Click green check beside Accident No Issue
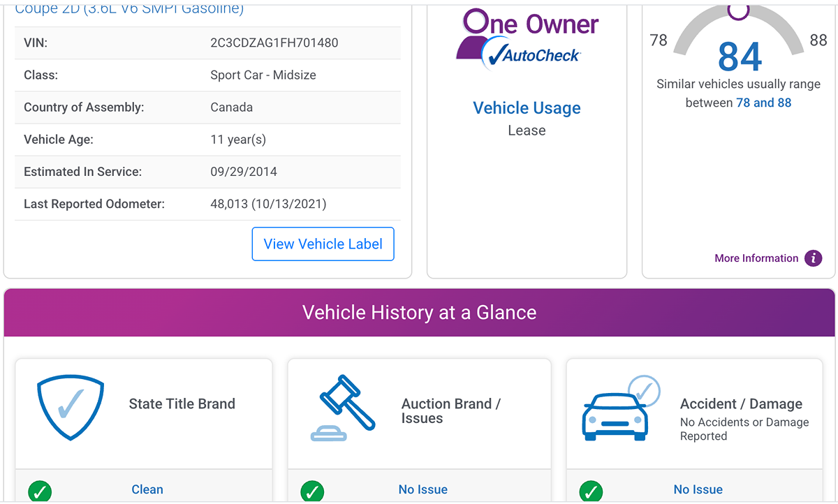838x504 pixels. [591, 492]
